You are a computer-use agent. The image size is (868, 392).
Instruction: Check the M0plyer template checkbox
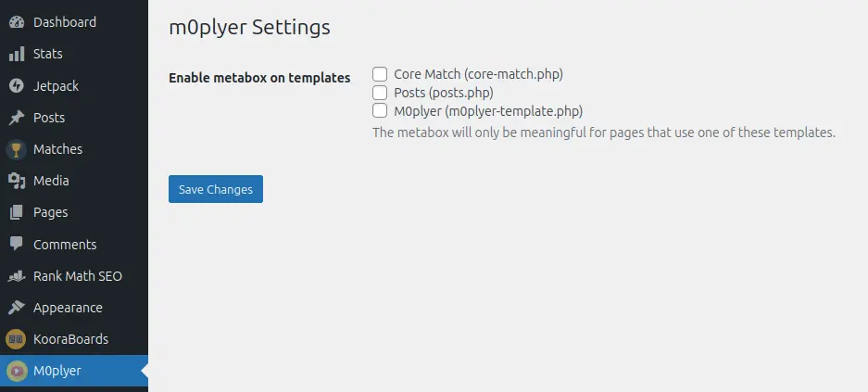(x=380, y=111)
